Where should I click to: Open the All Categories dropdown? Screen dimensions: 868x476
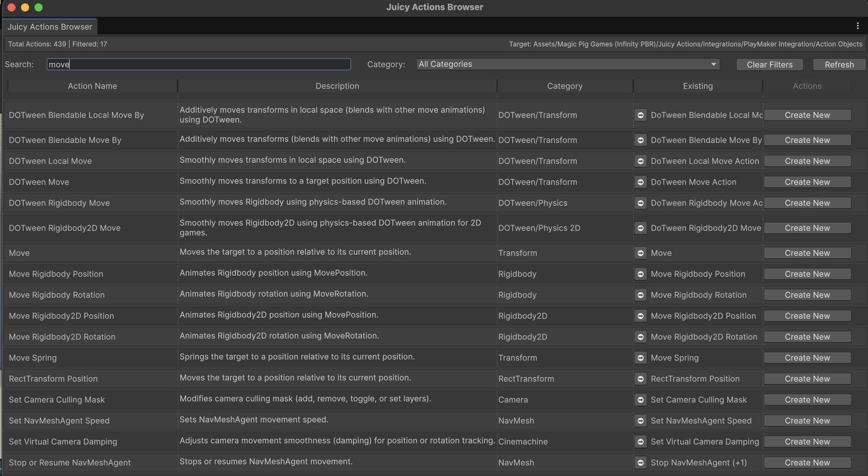pos(568,64)
